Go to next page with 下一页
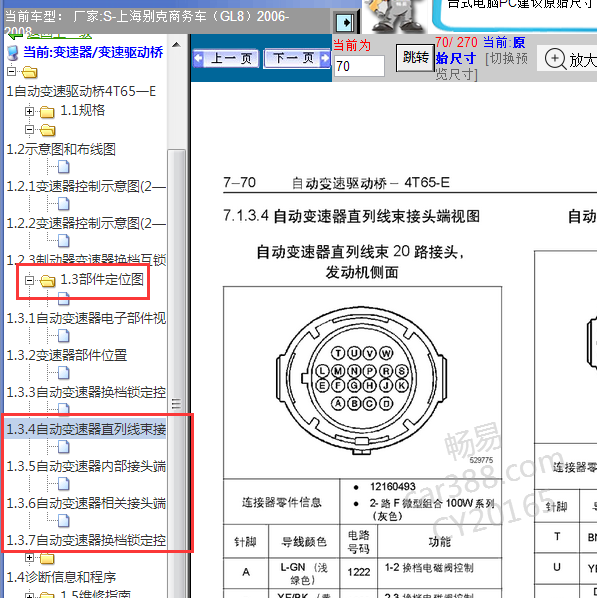597x598 pixels. click(x=297, y=58)
